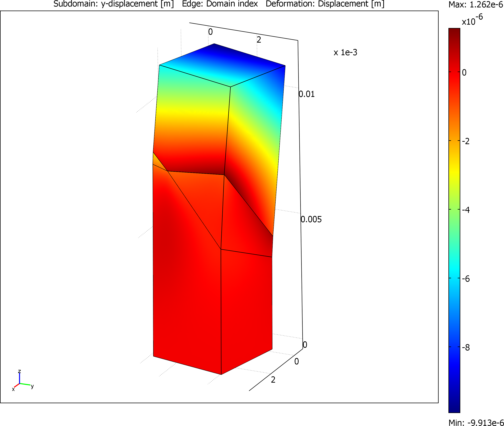Click the '-4' colorbar tick label
The image size is (504, 426).
coord(466,210)
